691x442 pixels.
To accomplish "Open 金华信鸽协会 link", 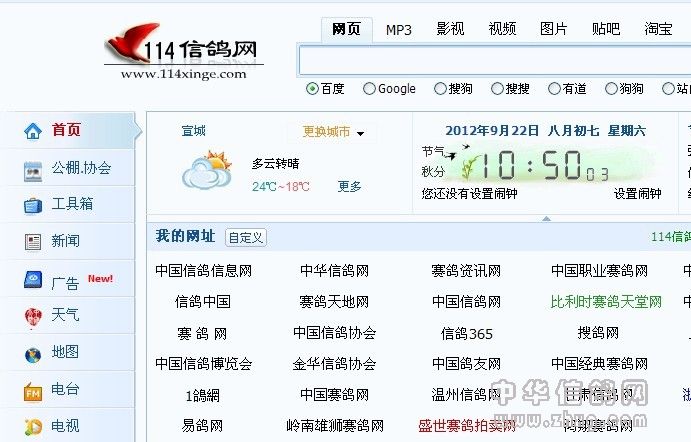I will [x=334, y=364].
